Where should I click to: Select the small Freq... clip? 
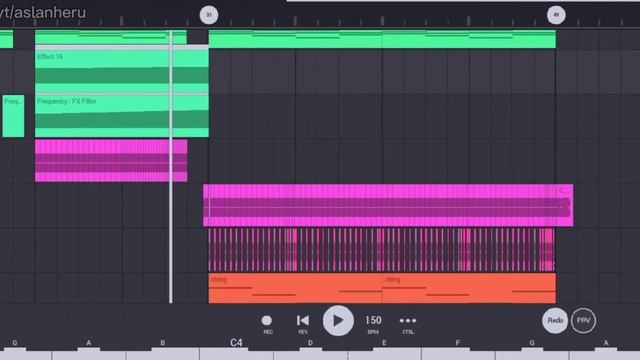(13, 116)
